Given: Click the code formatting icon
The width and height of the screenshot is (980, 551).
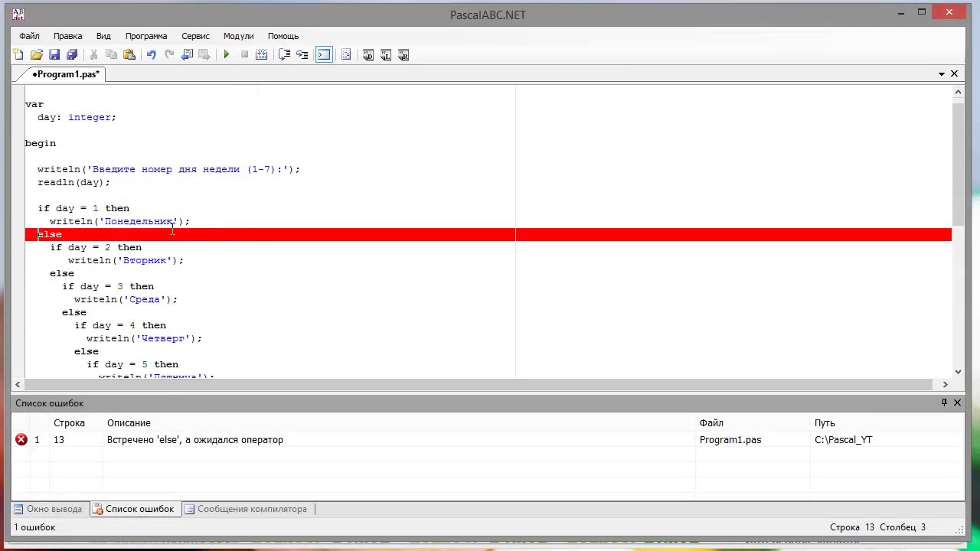Looking at the screenshot, I should (346, 54).
